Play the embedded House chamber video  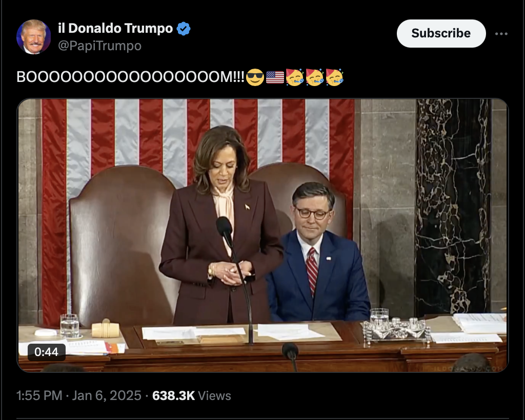(x=262, y=235)
